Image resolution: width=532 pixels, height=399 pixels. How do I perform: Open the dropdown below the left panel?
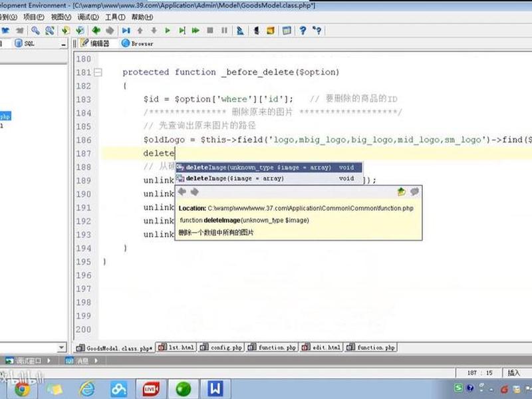coord(61,347)
